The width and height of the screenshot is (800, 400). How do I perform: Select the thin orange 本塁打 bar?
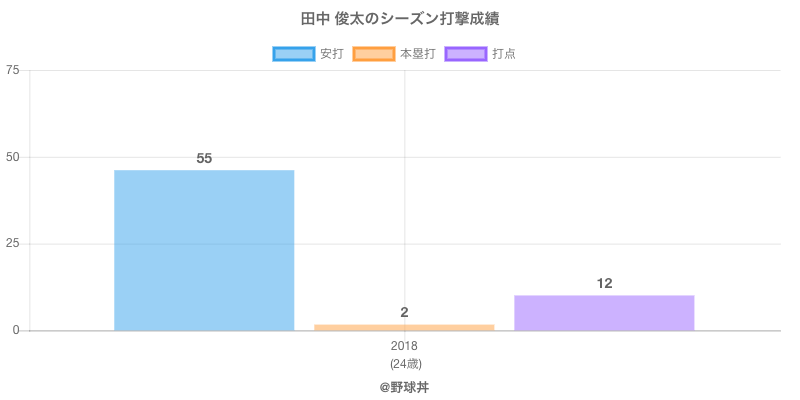click(404, 327)
